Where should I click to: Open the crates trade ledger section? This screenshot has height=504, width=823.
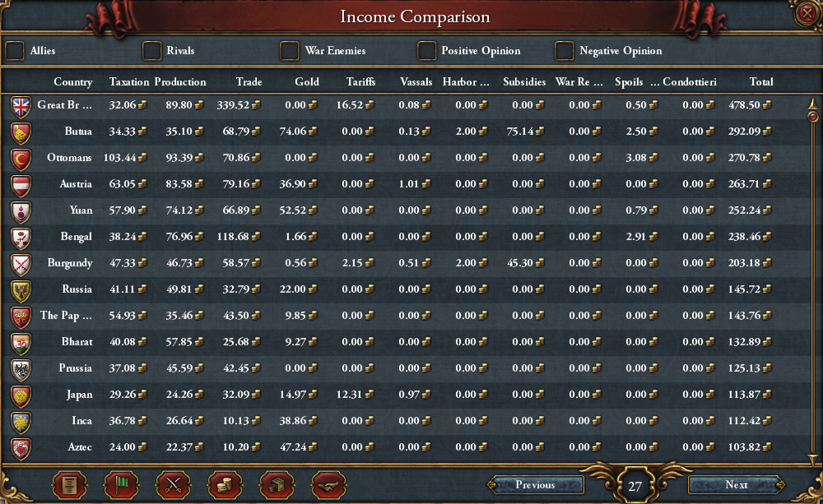click(x=277, y=484)
